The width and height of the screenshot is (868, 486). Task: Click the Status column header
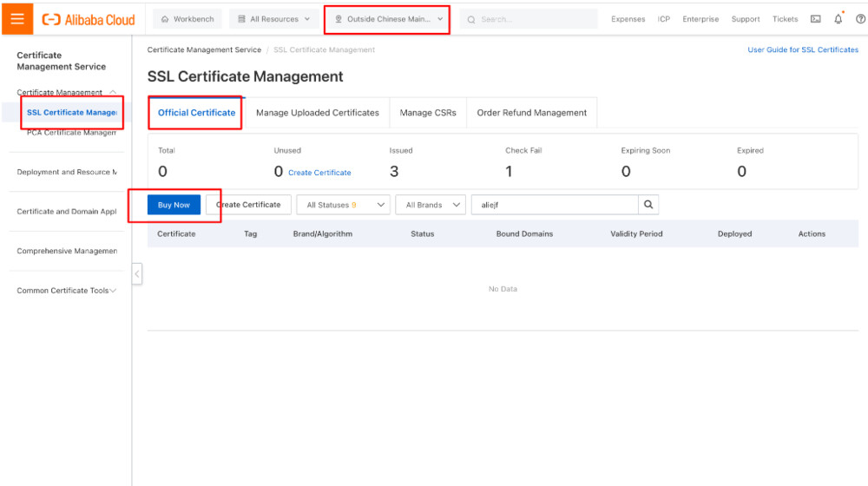tap(423, 233)
